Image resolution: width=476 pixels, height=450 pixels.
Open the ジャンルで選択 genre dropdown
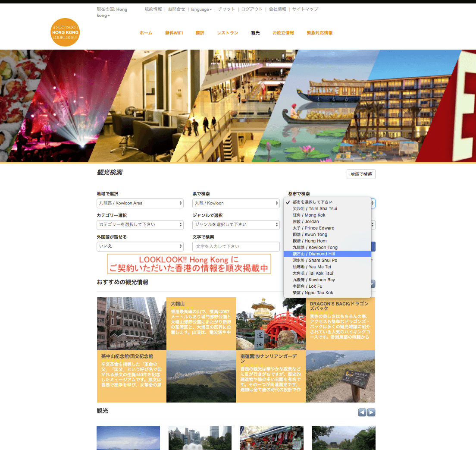235,225
